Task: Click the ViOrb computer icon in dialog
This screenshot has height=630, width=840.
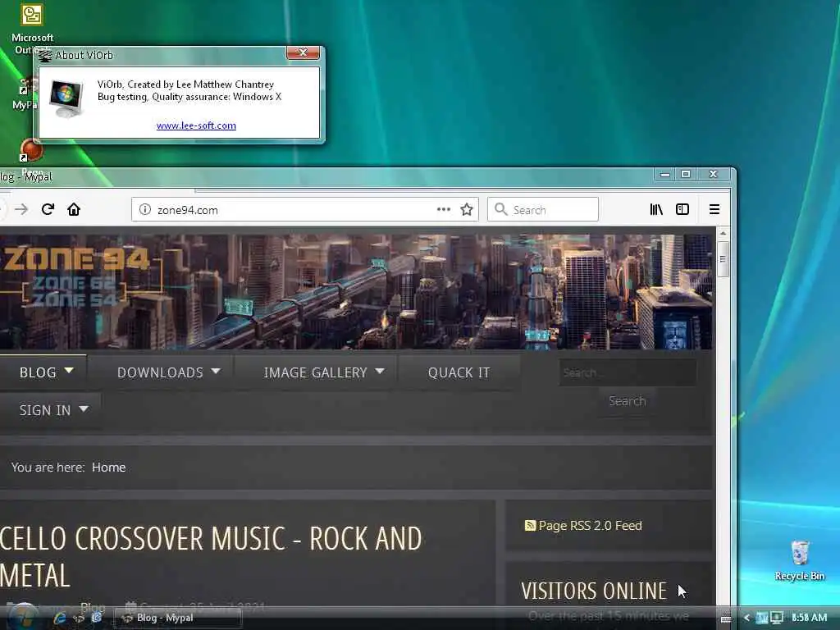Action: 66,98
